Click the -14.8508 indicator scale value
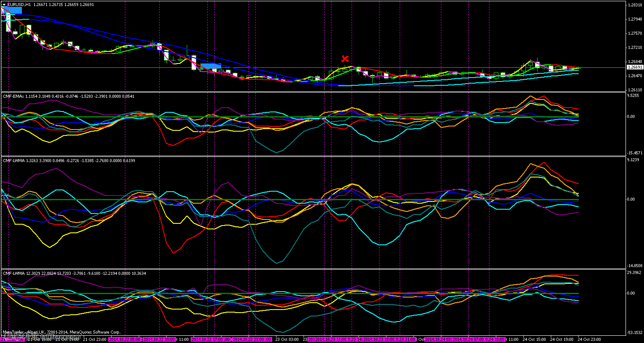 (x=635, y=265)
